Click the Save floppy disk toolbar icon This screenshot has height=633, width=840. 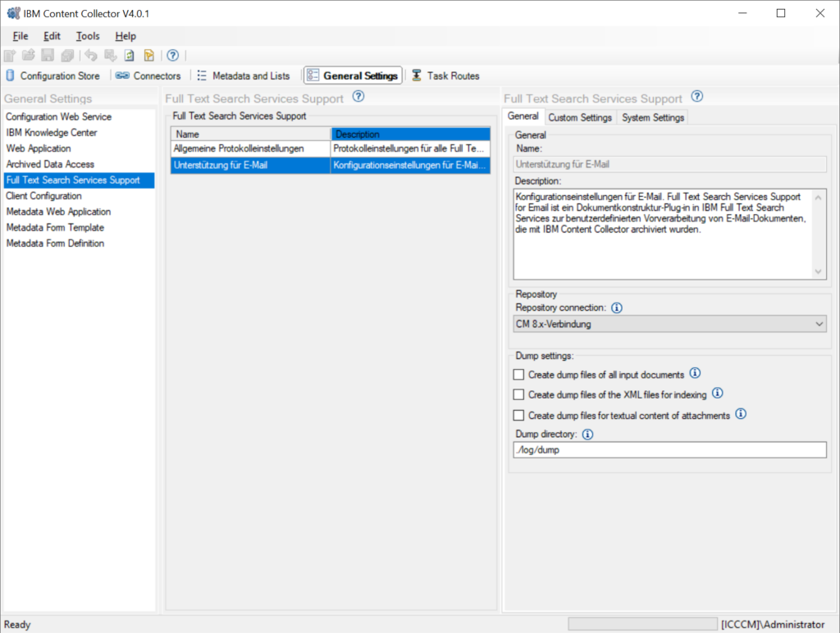coord(48,55)
